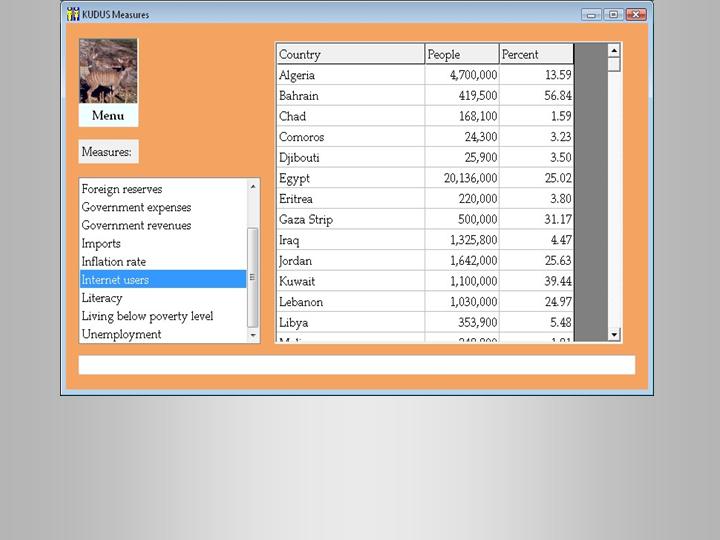Click measures list scroll down arrow

(x=253, y=336)
